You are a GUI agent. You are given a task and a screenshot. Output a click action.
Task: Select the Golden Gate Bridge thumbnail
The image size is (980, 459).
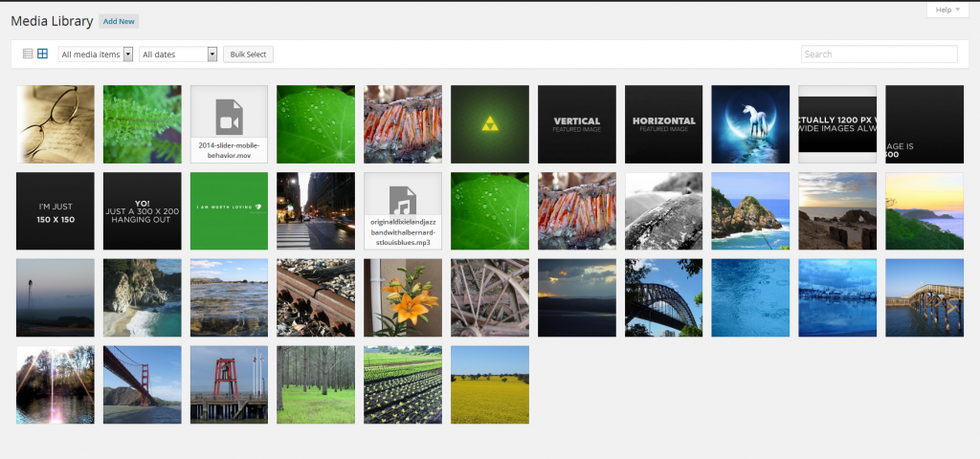[142, 384]
